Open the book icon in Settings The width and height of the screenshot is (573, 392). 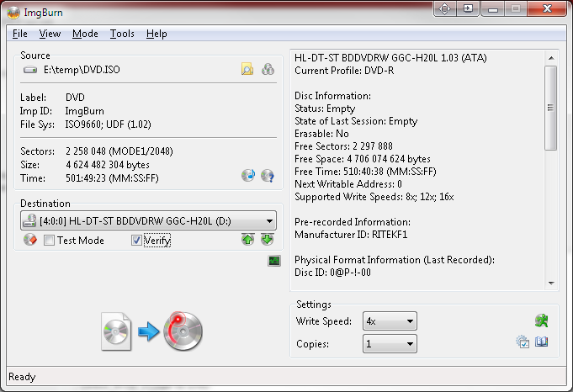[541, 342]
